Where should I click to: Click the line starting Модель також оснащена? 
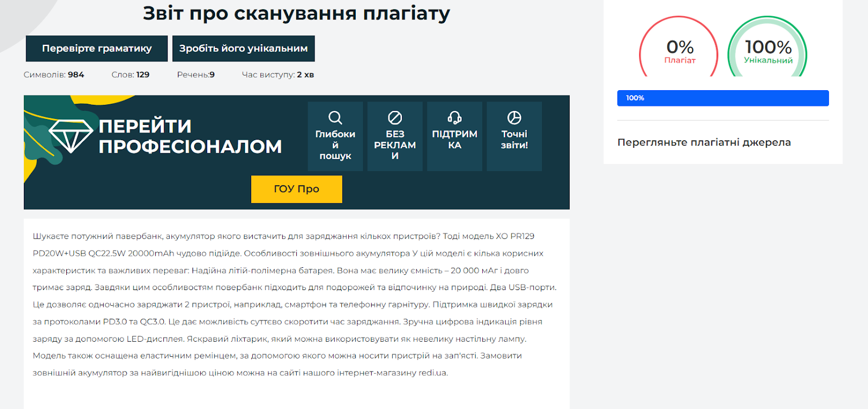click(x=277, y=356)
